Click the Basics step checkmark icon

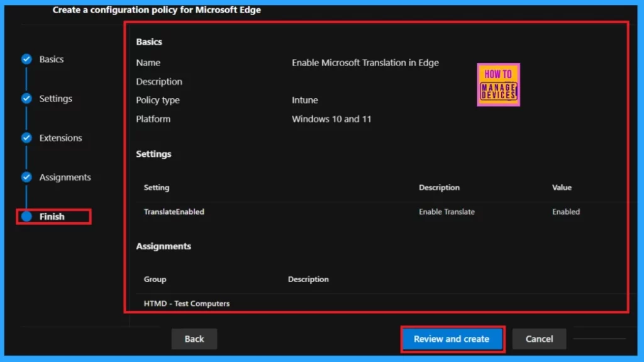point(26,59)
